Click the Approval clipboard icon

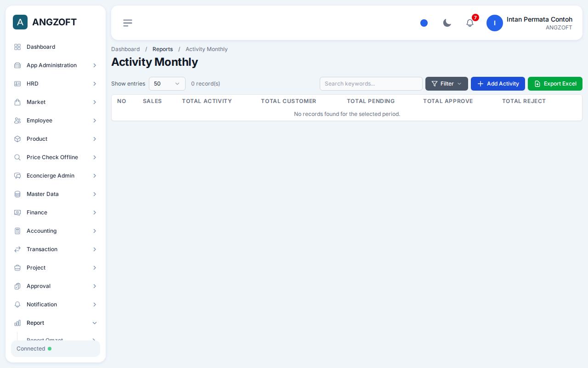pyautogui.click(x=17, y=286)
